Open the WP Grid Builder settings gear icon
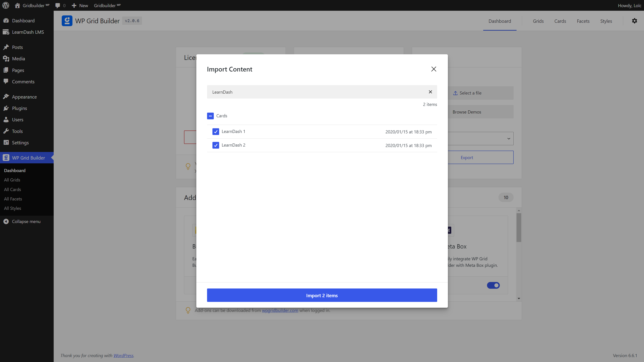This screenshot has height=362, width=644. click(635, 21)
